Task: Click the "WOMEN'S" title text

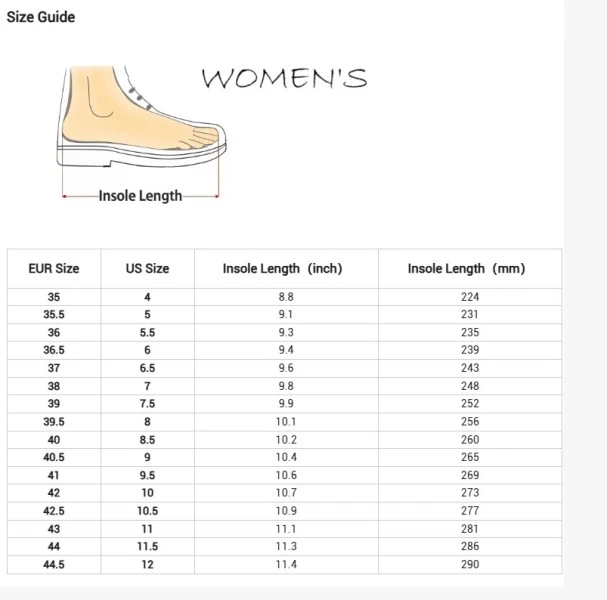Action: (x=284, y=78)
